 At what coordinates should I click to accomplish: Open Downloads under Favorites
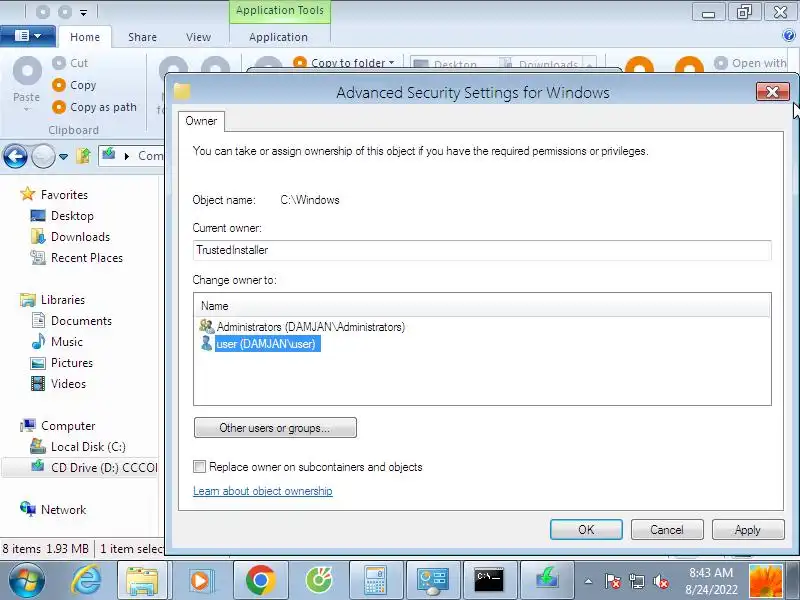pyautogui.click(x=70, y=237)
